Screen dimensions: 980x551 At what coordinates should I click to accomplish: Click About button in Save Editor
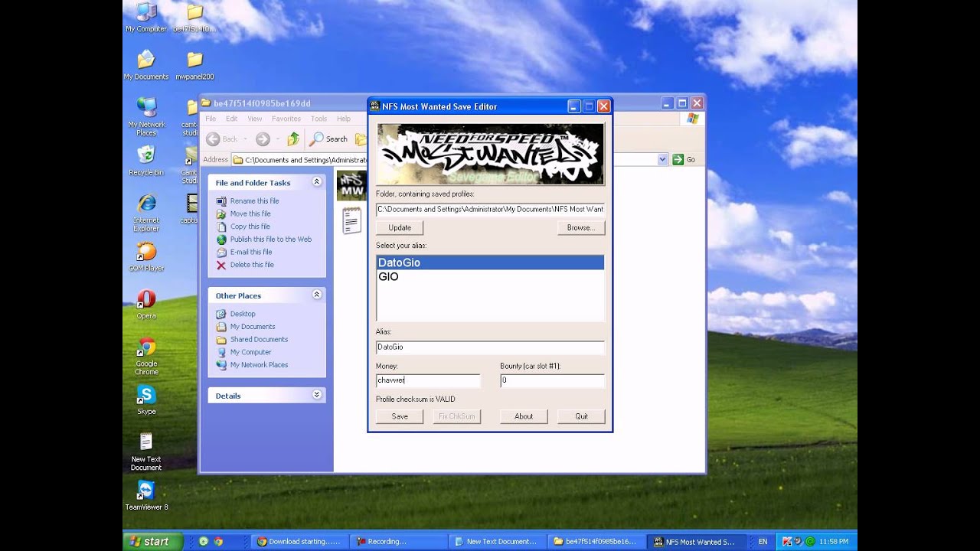pos(524,416)
